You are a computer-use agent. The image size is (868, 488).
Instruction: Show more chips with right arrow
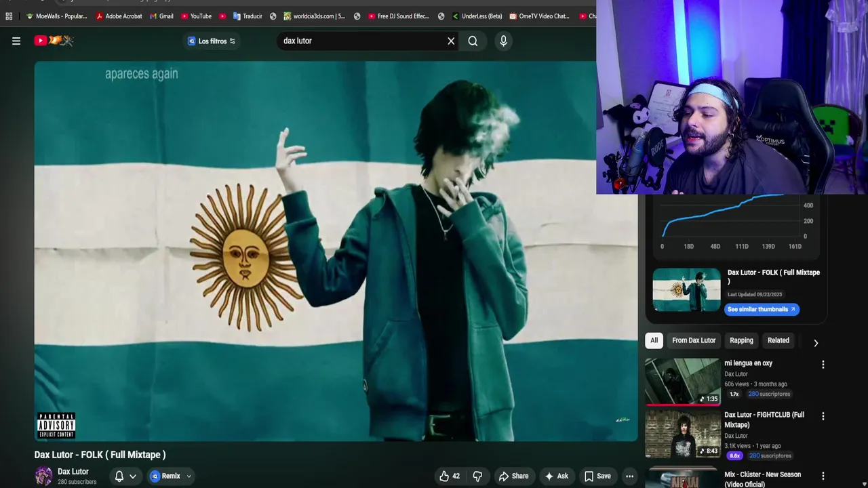[x=816, y=343]
